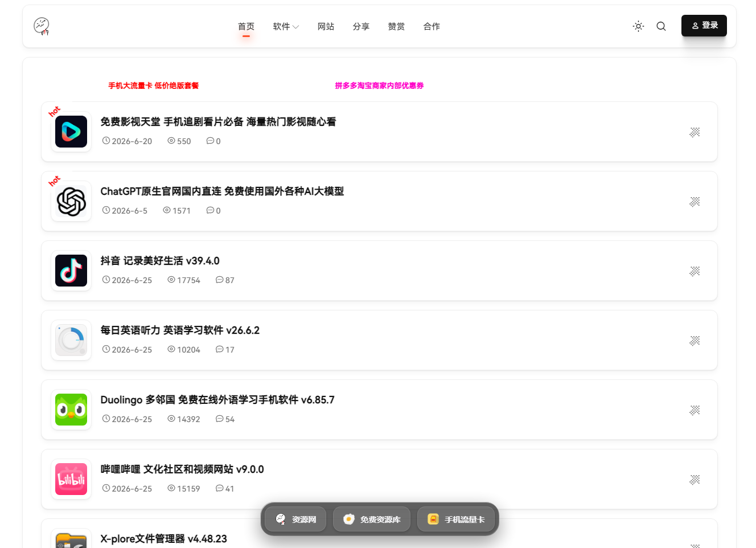Click the 手机大流量卡 低价绝版套餐 ad link
Image resolution: width=756 pixels, height=548 pixels.
pyautogui.click(x=154, y=85)
